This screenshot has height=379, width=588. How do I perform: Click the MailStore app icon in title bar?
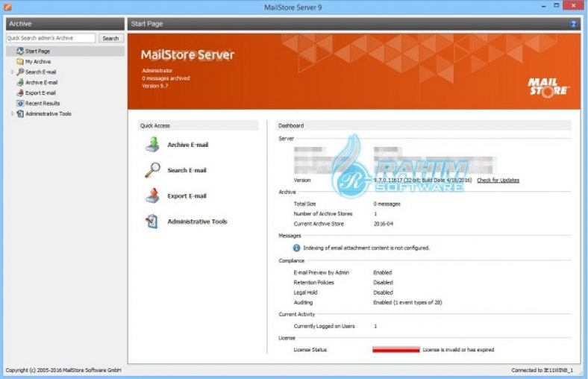click(7, 7)
